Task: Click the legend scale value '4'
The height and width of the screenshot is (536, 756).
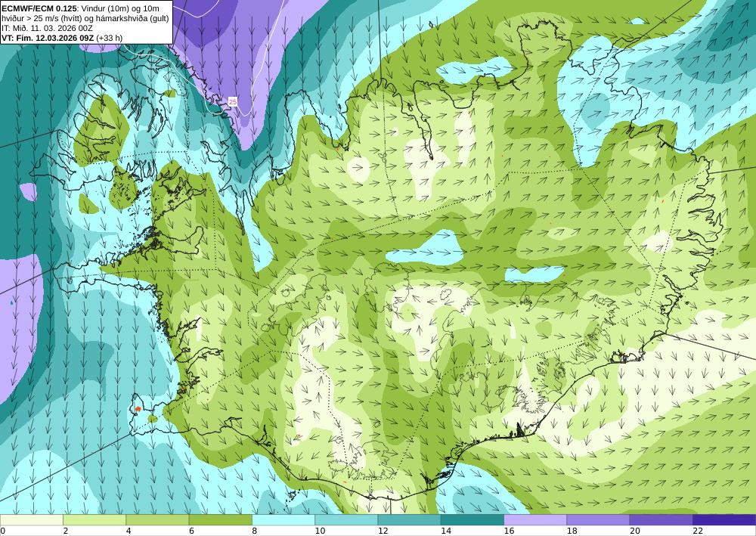Action: pos(129,531)
